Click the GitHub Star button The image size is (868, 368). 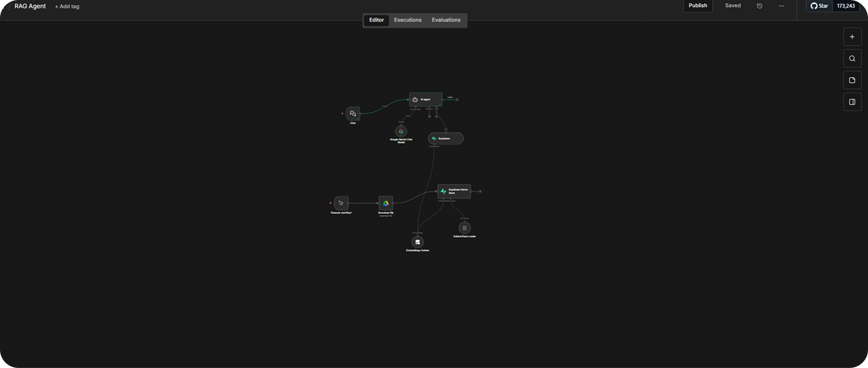click(x=819, y=6)
